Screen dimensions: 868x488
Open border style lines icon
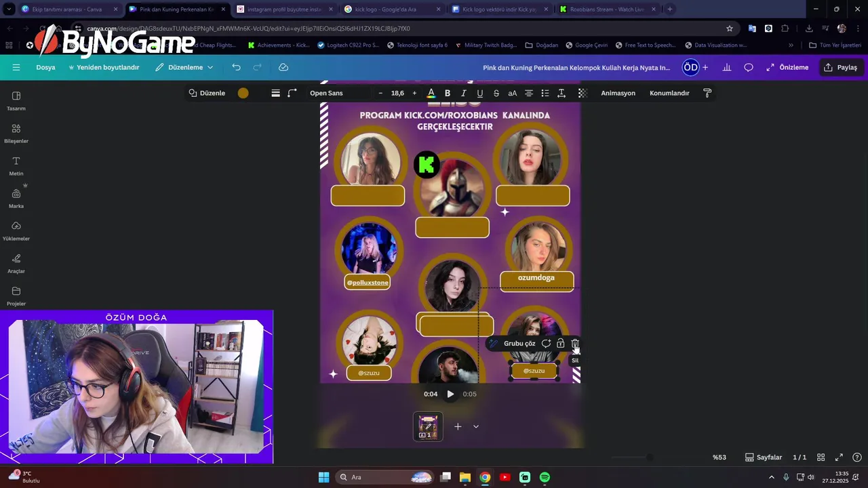click(x=275, y=93)
